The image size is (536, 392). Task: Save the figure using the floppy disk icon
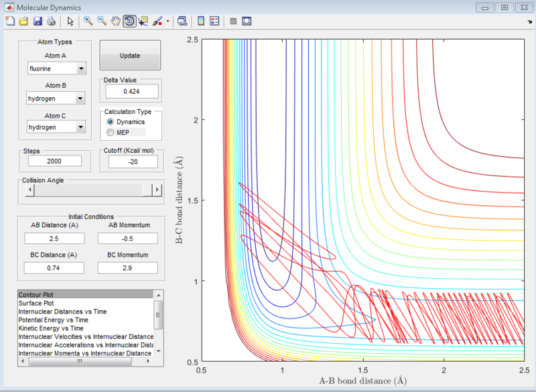tap(38, 21)
